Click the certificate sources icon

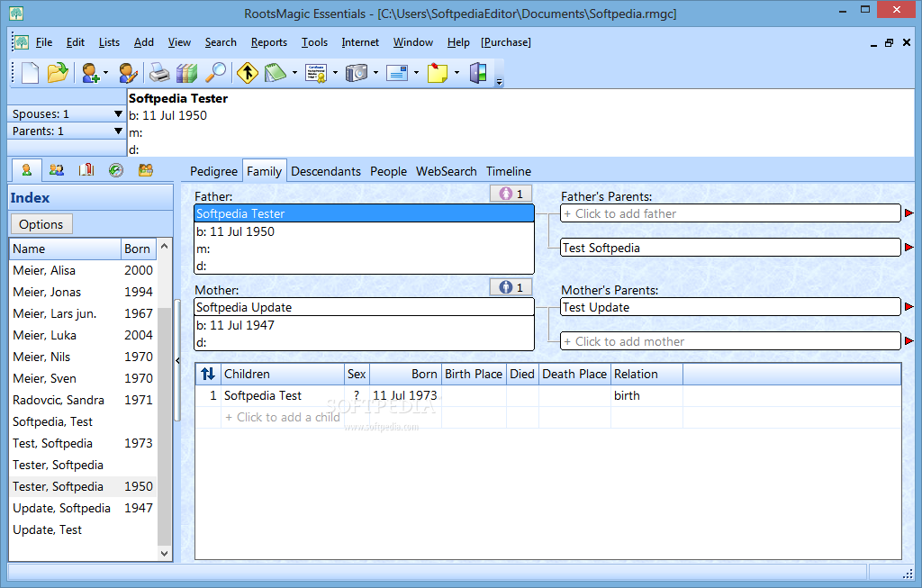[316, 73]
